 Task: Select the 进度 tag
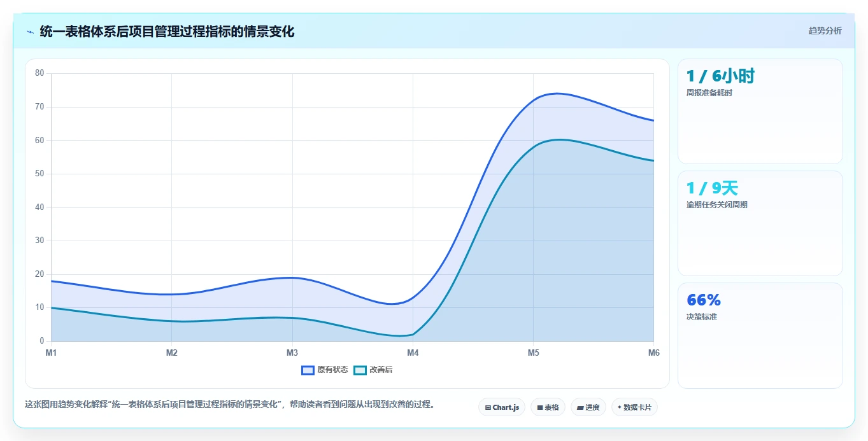tap(588, 407)
